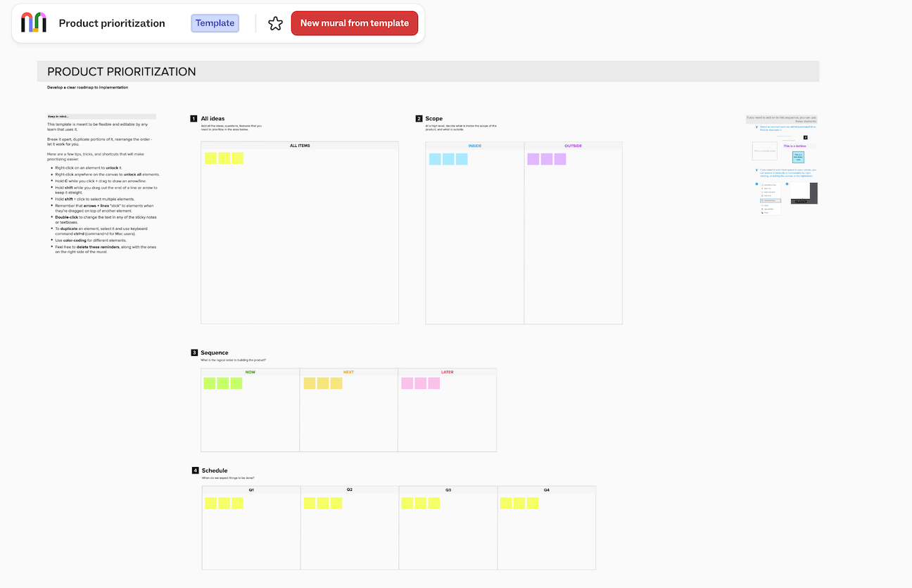Click the canvas extension screenshot thumbnail
Viewport: 912px width, 588px height.
(x=804, y=193)
